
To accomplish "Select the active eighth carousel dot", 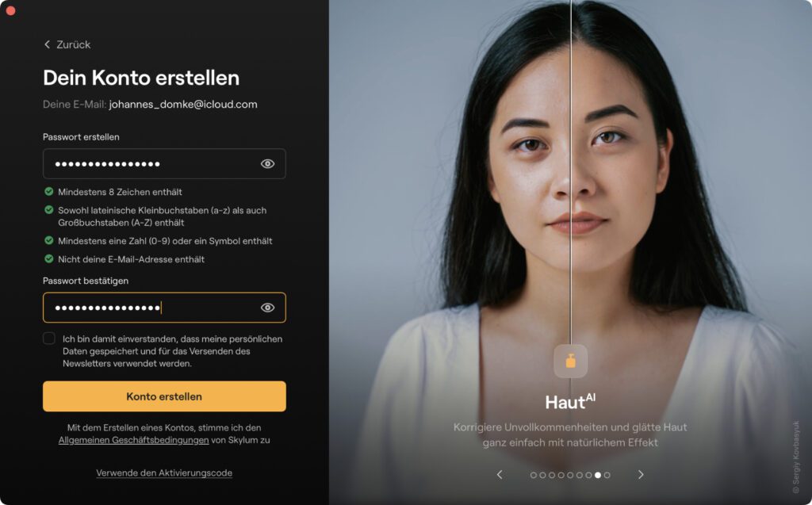I will [598, 475].
